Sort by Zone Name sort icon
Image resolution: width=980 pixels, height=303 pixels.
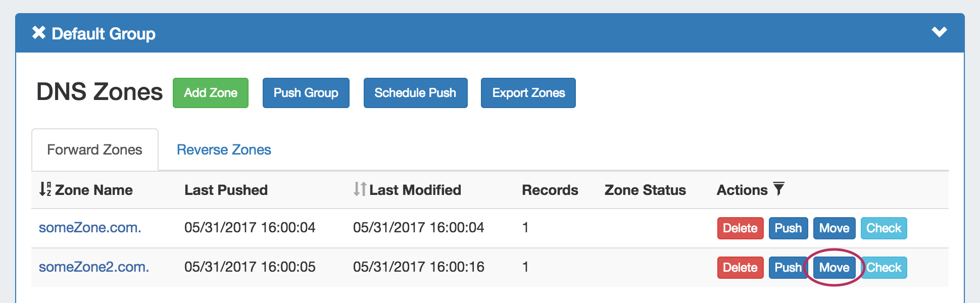tap(45, 189)
